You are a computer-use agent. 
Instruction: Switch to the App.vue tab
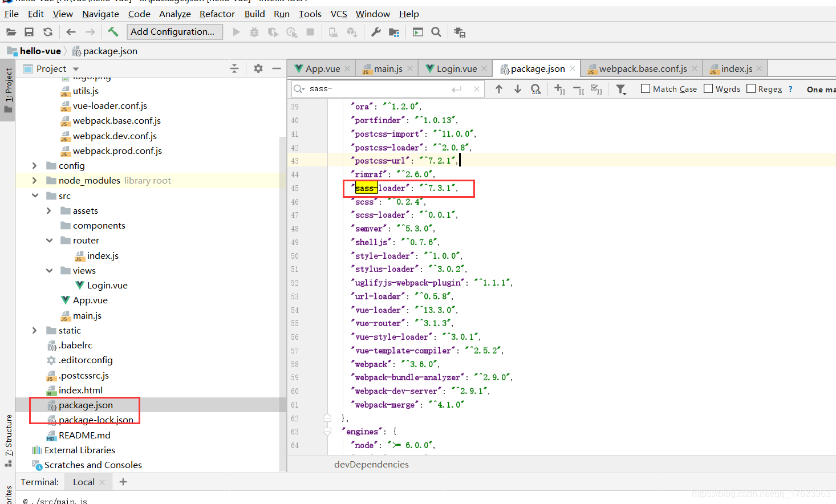tap(323, 68)
